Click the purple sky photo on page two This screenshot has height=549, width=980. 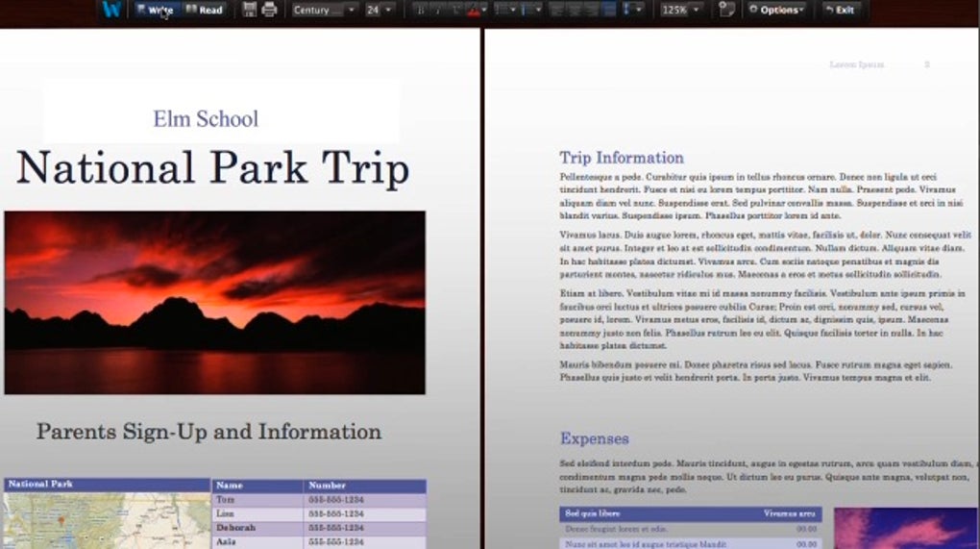click(906, 529)
